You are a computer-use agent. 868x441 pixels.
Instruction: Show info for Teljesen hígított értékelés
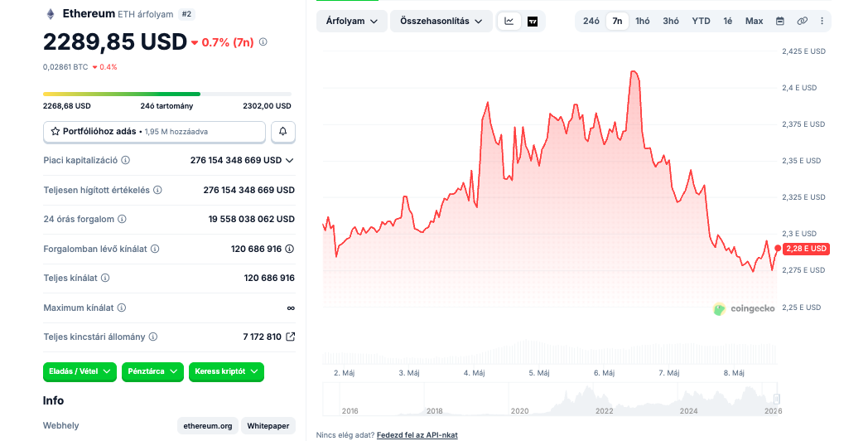(x=157, y=190)
